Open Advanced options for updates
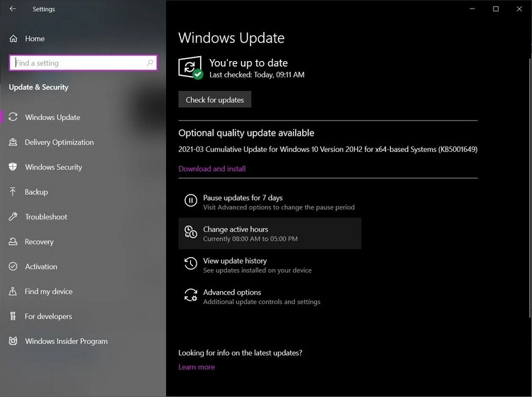This screenshot has height=397, width=532. click(270, 297)
